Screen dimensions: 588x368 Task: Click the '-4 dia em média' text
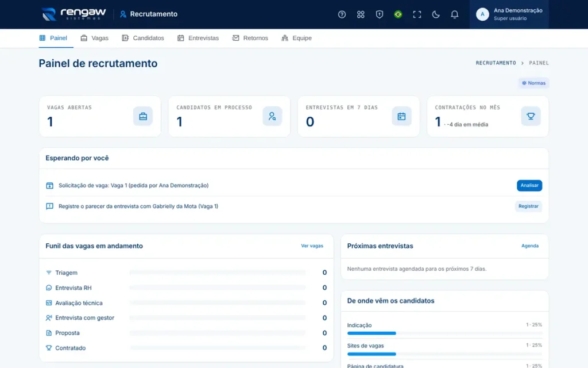tap(467, 124)
